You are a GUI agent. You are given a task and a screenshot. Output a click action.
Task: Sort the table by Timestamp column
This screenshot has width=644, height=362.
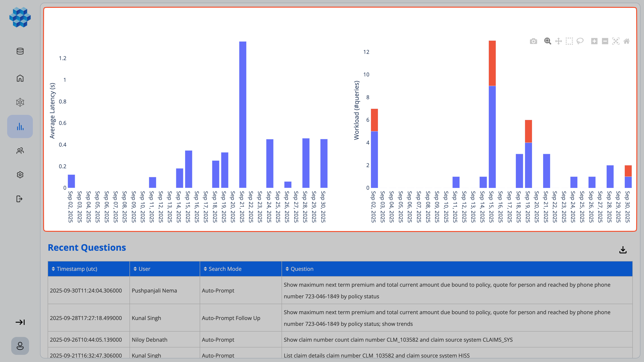click(x=53, y=269)
